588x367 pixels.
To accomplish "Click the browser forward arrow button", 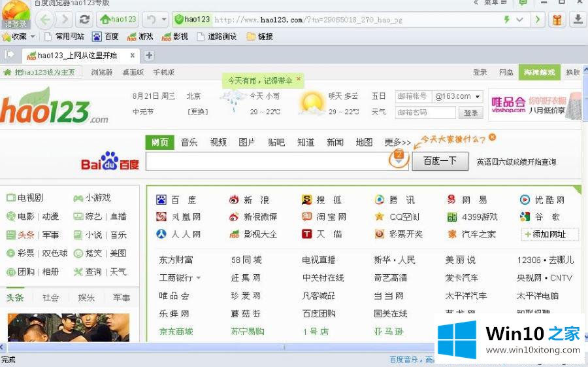I will pyautogui.click(x=65, y=20).
